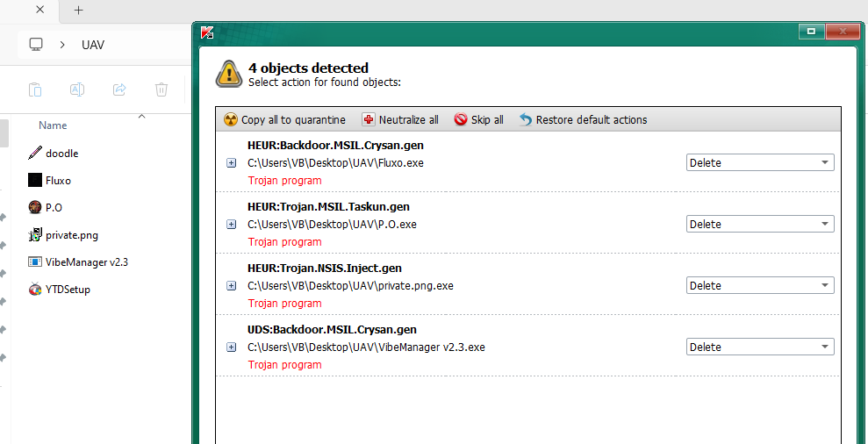Click Trojan program label under Fluxo.exe

285,181
